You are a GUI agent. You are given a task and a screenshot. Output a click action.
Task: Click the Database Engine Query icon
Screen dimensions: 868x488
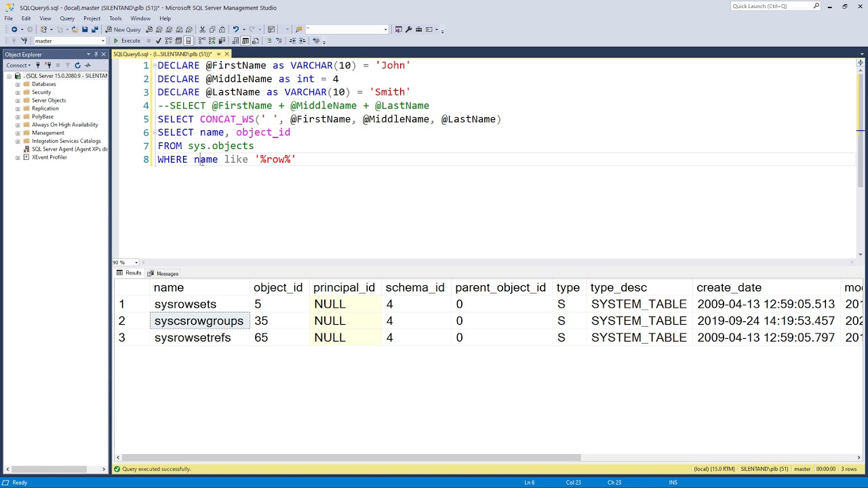[149, 30]
